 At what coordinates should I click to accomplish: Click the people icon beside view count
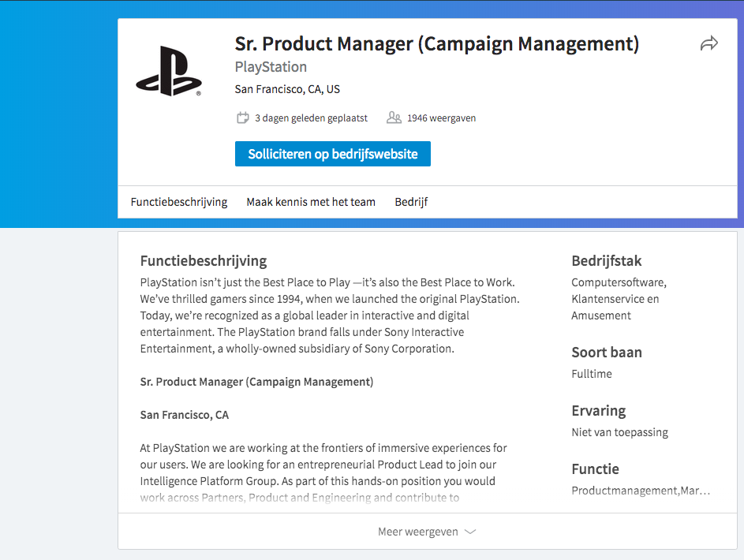(394, 118)
